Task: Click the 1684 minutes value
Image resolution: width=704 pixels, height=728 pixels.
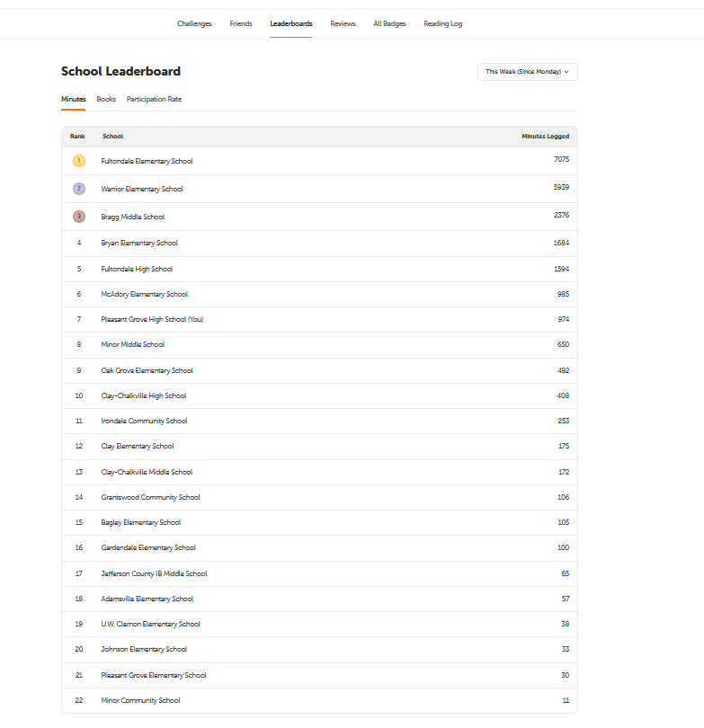Action: click(561, 243)
